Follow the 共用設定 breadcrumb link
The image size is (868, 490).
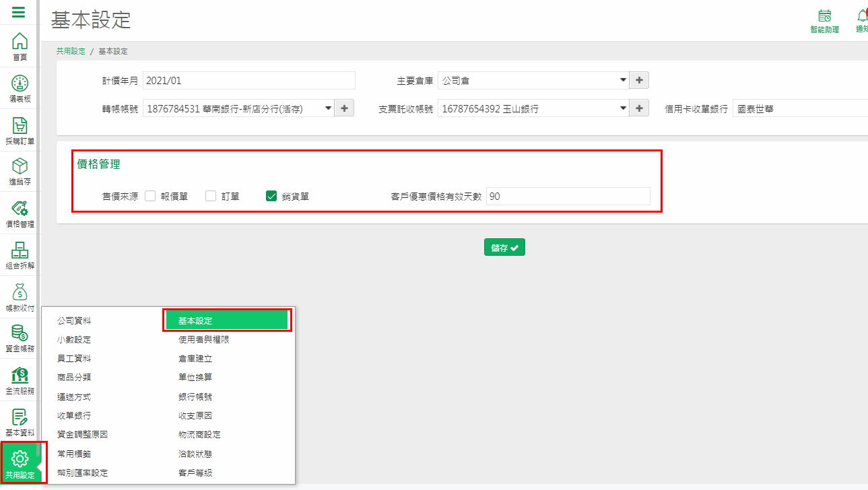pyautogui.click(x=71, y=51)
